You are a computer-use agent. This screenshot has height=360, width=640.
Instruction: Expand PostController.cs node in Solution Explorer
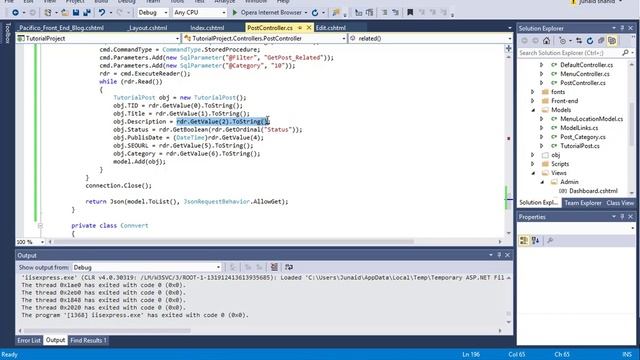click(542, 83)
